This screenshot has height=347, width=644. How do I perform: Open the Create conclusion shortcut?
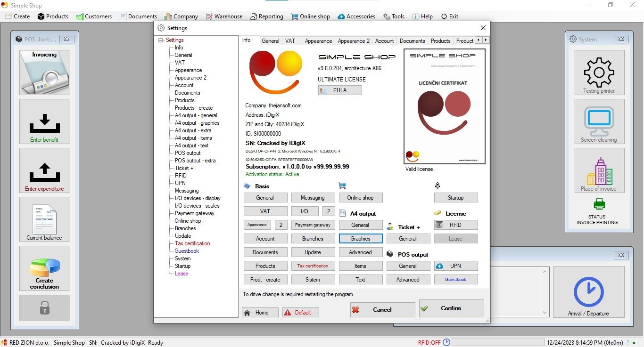pyautogui.click(x=45, y=268)
